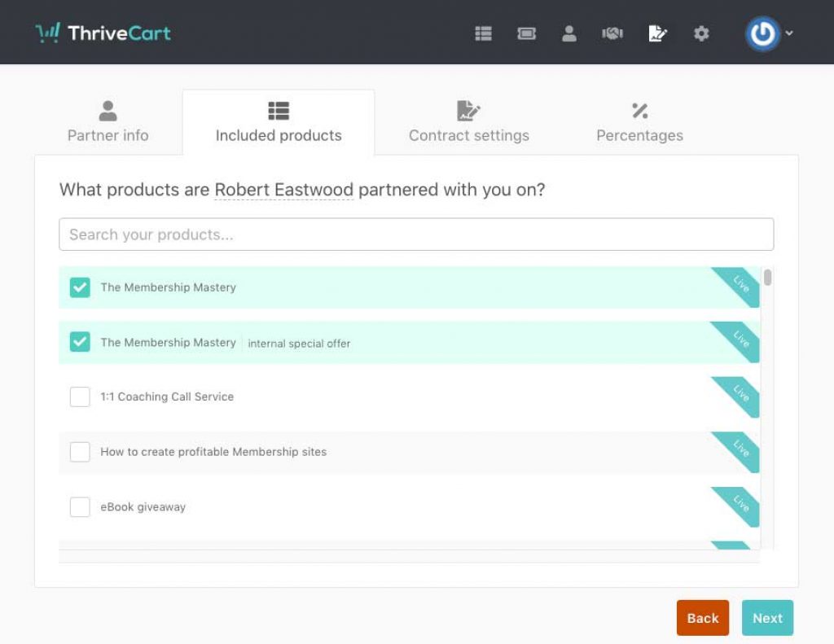Open the Contract settings tab
Screen dimensions: 834x644
(468, 122)
